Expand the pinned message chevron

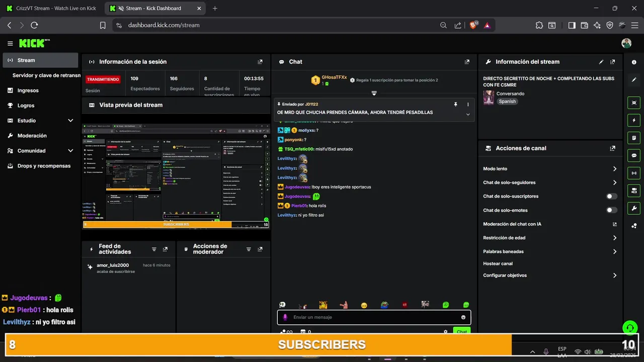click(468, 115)
